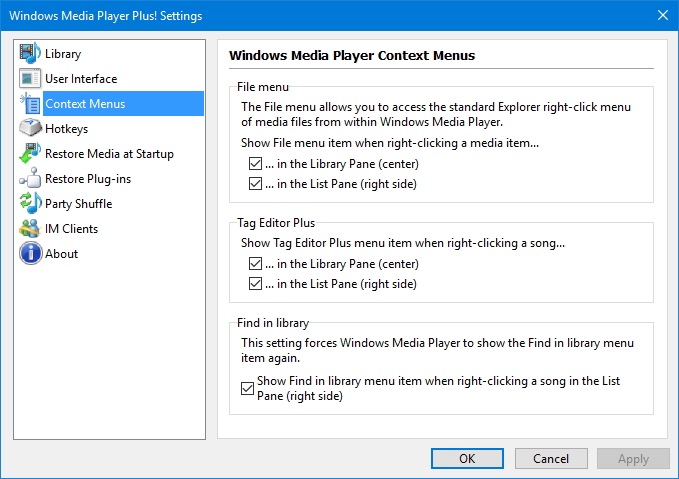Disable Show Find in library menu item
679x479 pixels.
(x=247, y=388)
